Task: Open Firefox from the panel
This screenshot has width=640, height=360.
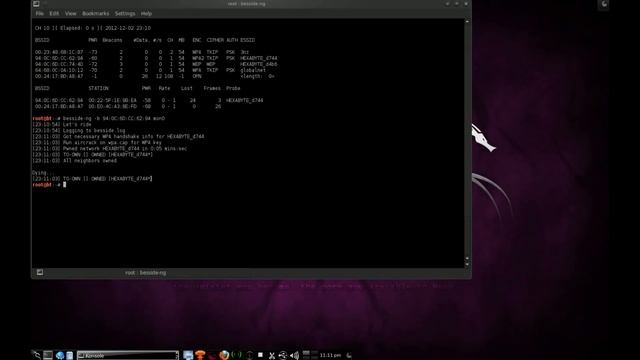Action: coord(224,356)
